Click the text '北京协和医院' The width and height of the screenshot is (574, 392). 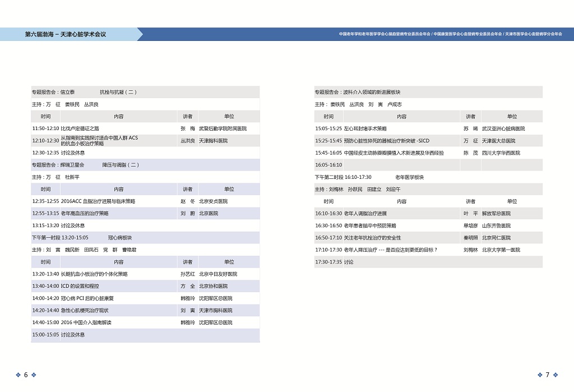213,286
